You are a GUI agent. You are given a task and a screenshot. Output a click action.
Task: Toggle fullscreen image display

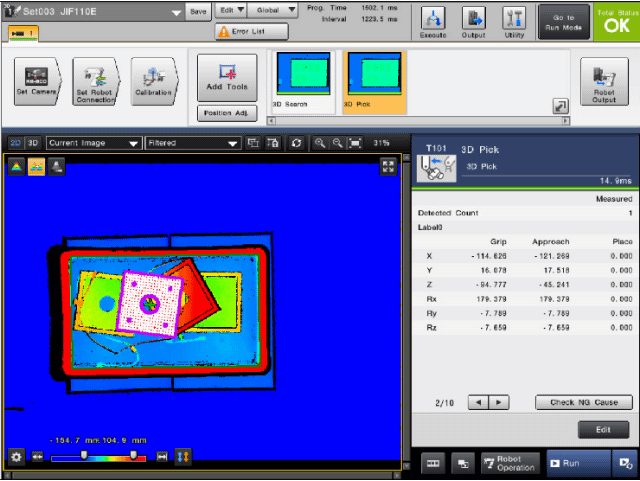coord(389,167)
